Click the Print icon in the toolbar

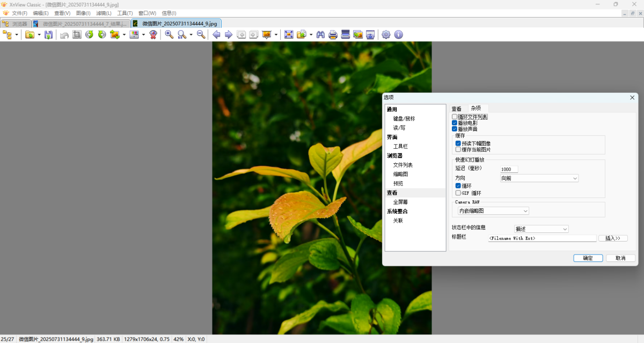click(333, 35)
